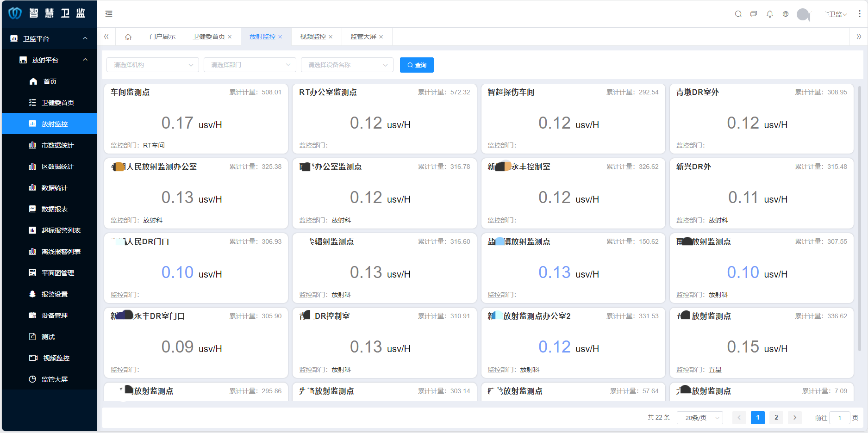Open the vertical three-dot more menu
The height and width of the screenshot is (433, 868).
coord(860,14)
